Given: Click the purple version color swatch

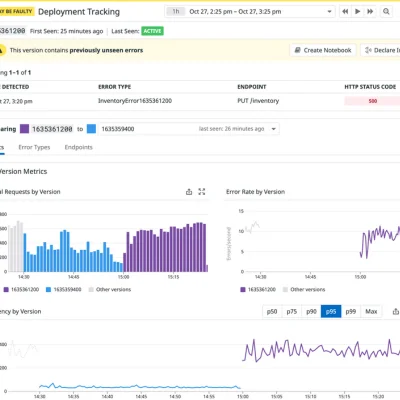Looking at the screenshot, I should (24, 129).
